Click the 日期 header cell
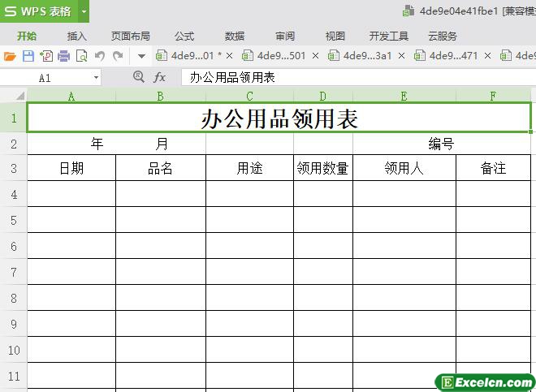The height and width of the screenshot is (392, 536). point(71,168)
